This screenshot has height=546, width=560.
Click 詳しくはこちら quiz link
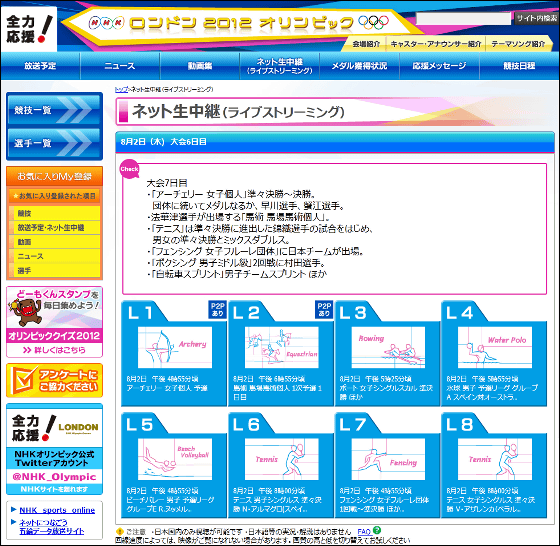tap(54, 350)
